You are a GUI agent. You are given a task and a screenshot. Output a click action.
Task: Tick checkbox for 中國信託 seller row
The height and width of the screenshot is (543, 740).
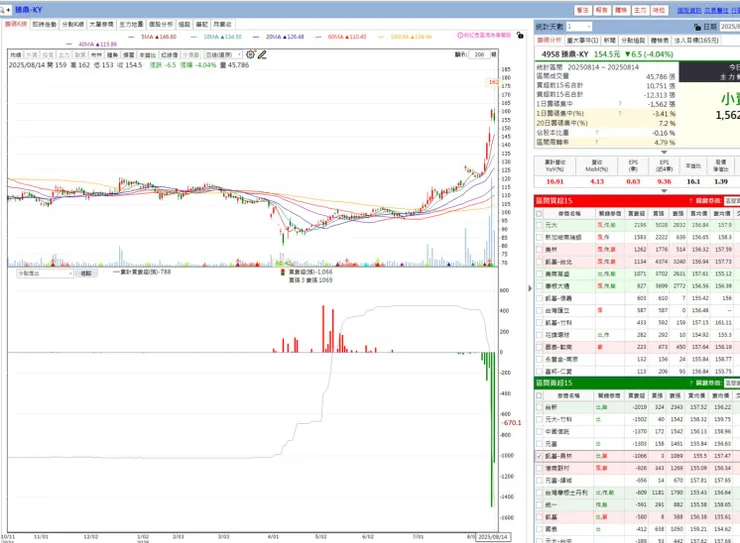tap(539, 432)
